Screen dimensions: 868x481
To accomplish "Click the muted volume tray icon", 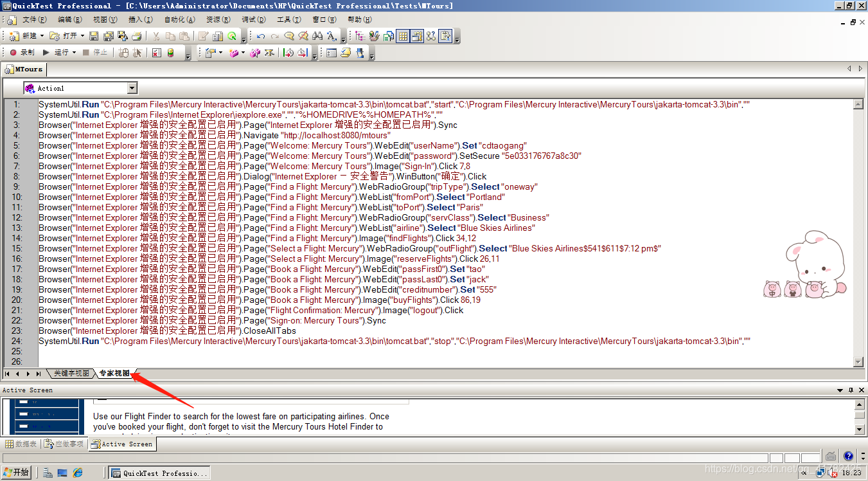I will pyautogui.click(x=833, y=473).
